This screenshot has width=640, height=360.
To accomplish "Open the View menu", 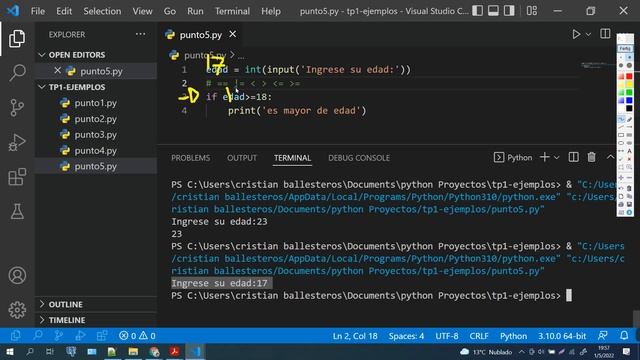I will tap(142, 11).
